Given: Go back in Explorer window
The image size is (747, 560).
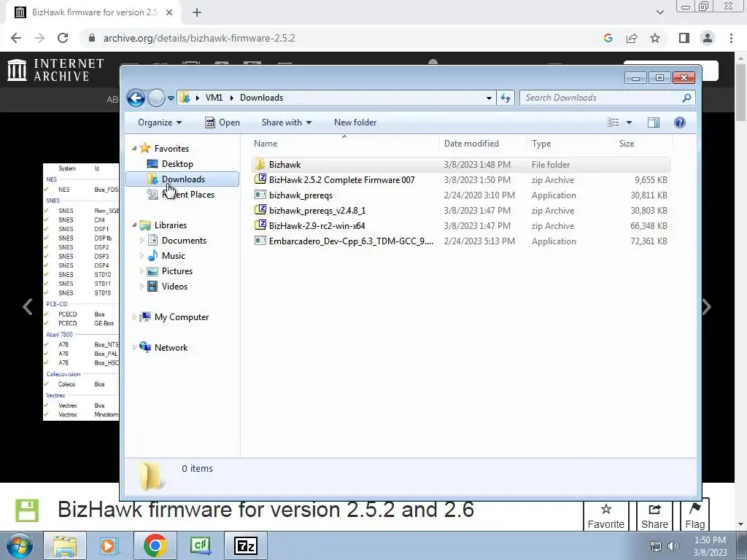Looking at the screenshot, I should coord(136,98).
